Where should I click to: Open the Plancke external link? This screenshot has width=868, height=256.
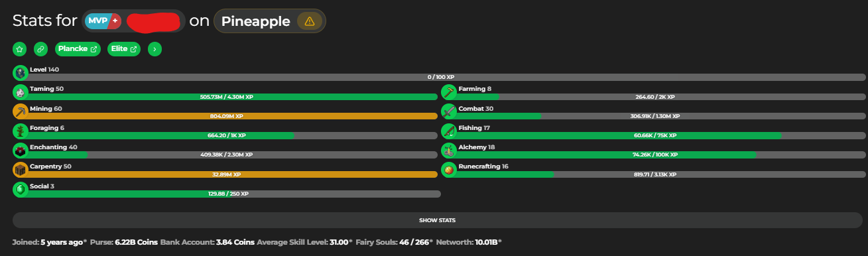[x=78, y=49]
